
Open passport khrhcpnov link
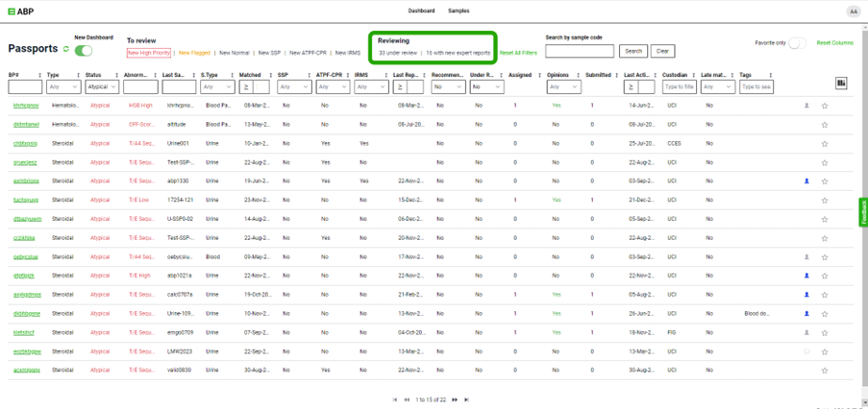26,106
